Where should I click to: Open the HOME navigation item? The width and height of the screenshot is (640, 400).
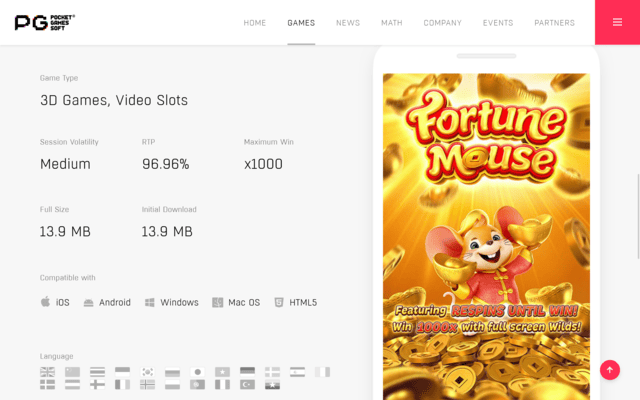click(x=255, y=23)
